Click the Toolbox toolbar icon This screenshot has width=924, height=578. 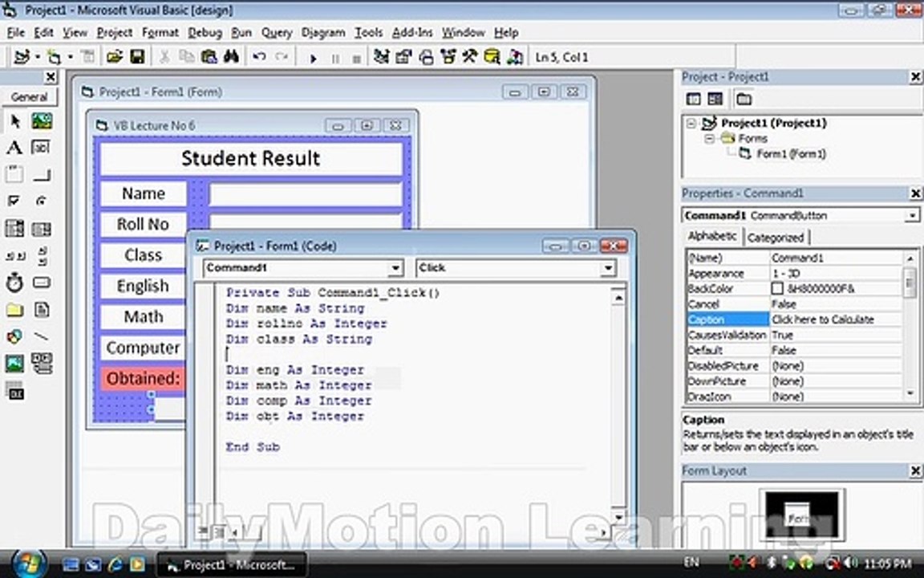[470, 57]
